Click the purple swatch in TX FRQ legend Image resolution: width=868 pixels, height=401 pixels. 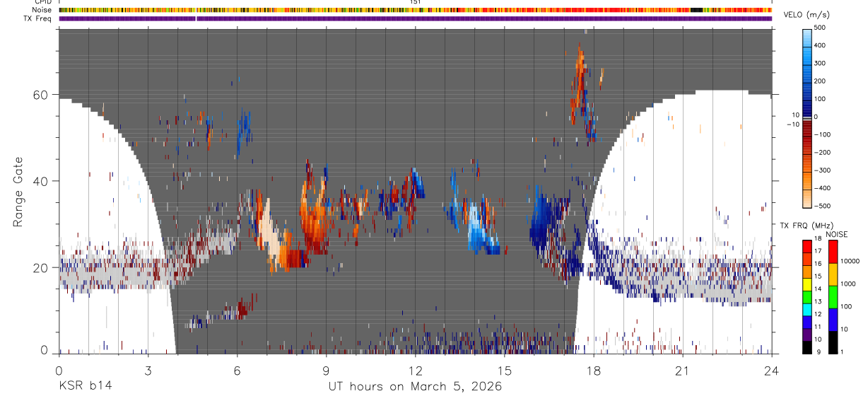click(807, 334)
